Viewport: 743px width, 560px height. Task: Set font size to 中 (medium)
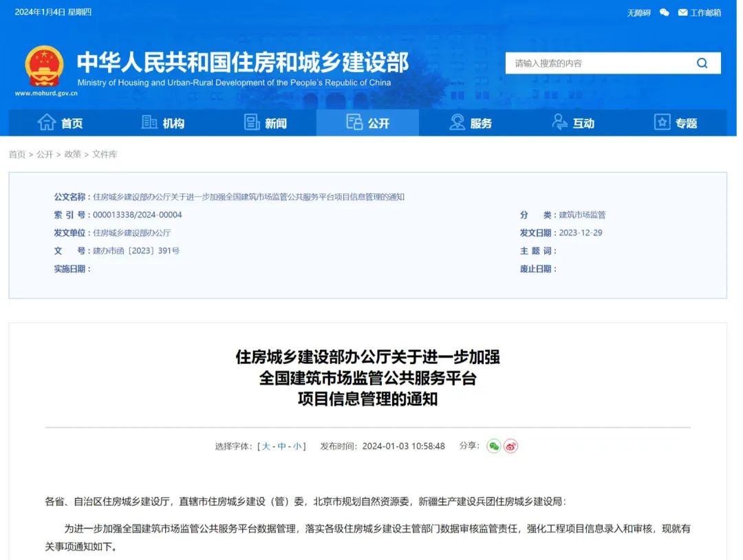click(281, 446)
